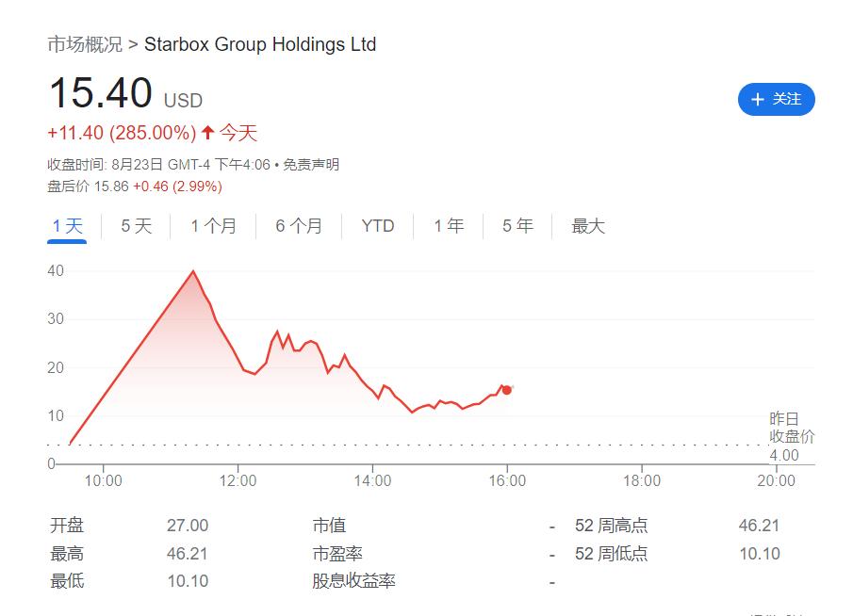Select the 5年 chart range
853x616 pixels.
516,226
